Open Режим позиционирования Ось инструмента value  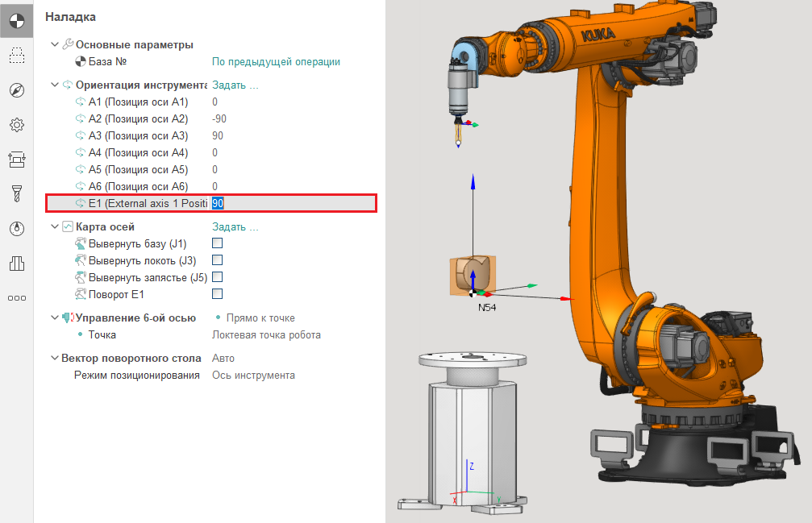tap(253, 375)
